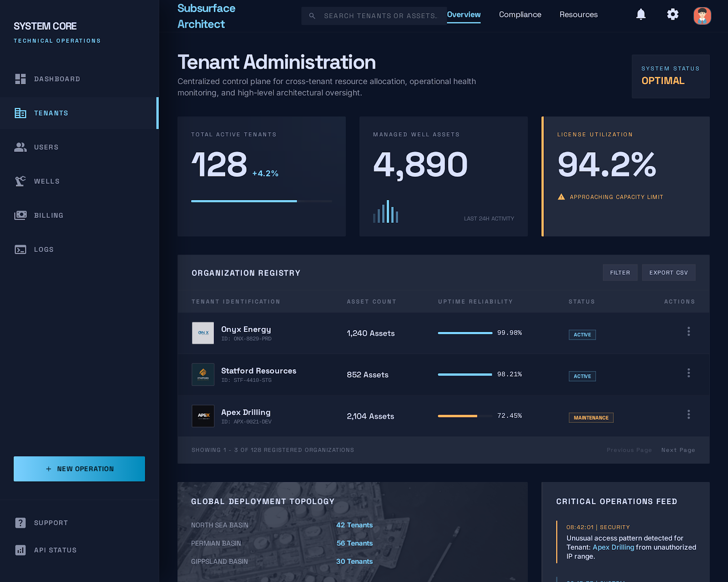Toggle Statford Resources ACTIVE status badge
This screenshot has height=582, width=728.
(582, 376)
